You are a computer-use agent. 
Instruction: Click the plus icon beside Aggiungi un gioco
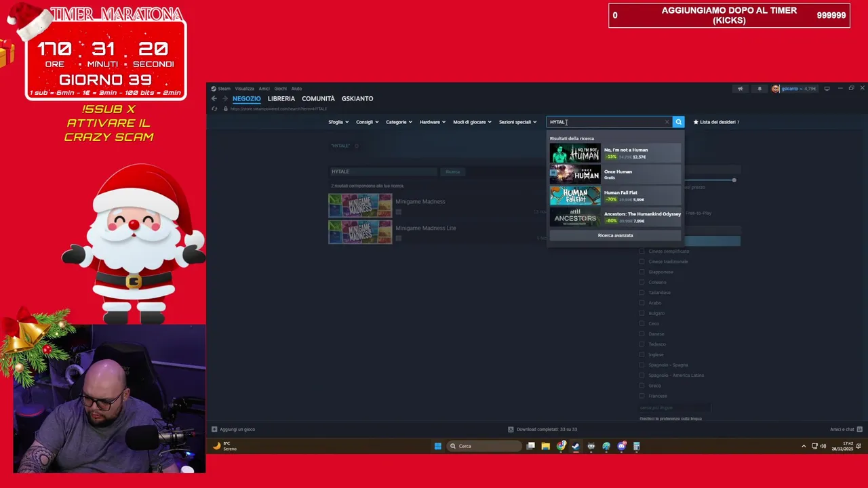tap(214, 429)
